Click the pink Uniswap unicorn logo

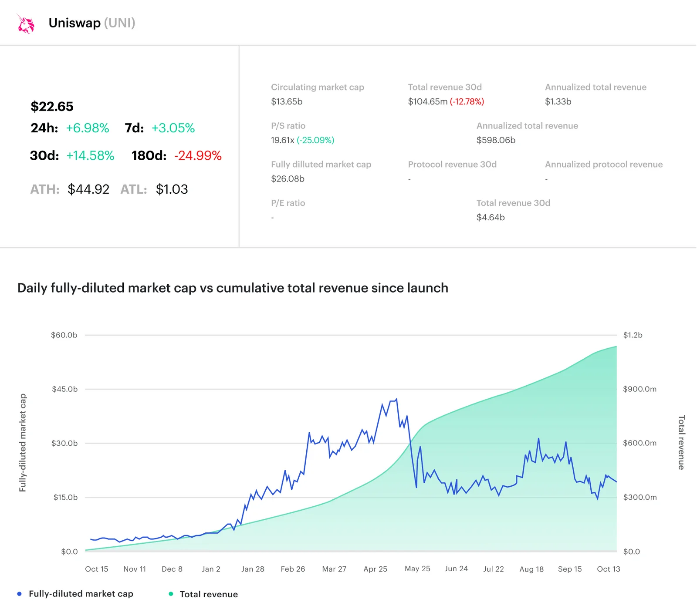pos(26,24)
